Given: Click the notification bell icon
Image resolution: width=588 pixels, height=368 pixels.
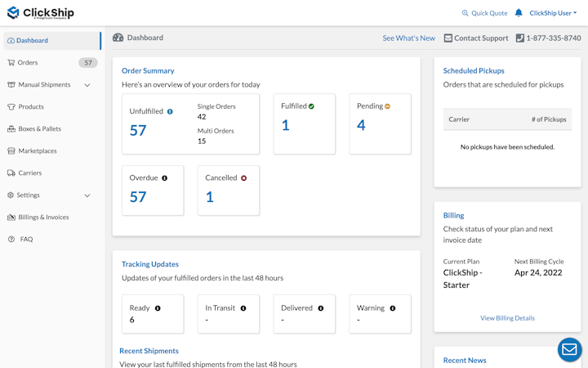Looking at the screenshot, I should pyautogui.click(x=519, y=13).
